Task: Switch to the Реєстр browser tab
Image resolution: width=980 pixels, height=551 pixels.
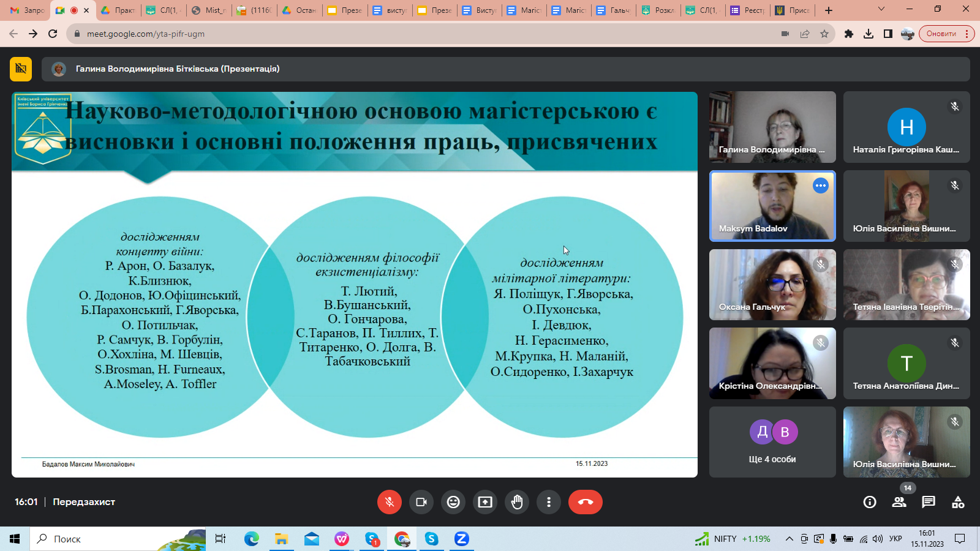Action: [747, 10]
